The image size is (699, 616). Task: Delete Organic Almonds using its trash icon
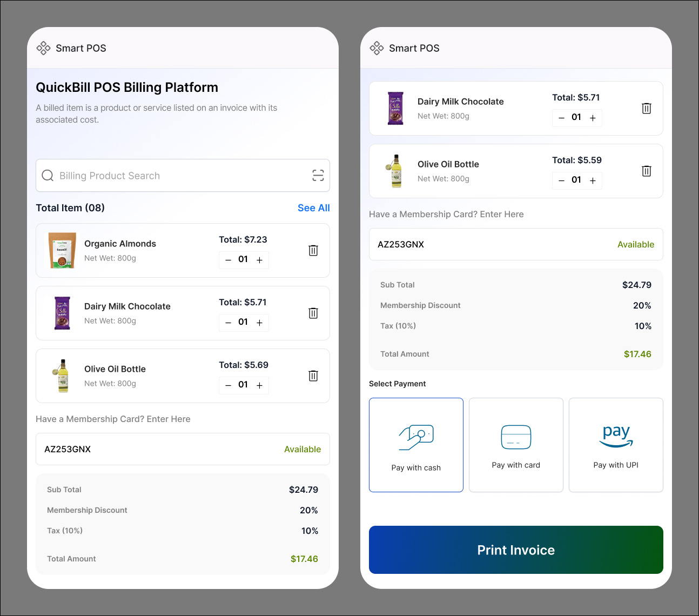coord(313,250)
